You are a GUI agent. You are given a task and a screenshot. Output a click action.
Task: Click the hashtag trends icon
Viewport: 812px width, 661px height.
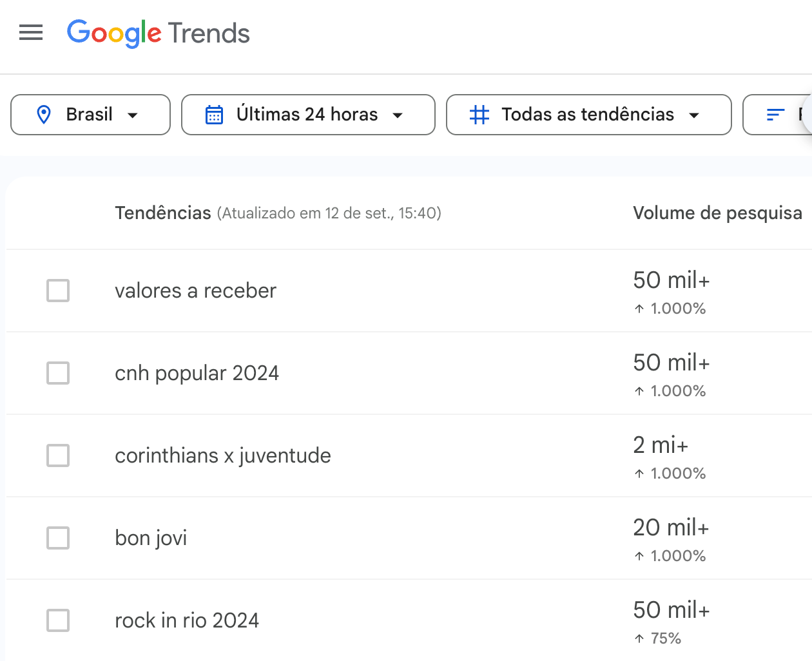pos(479,115)
